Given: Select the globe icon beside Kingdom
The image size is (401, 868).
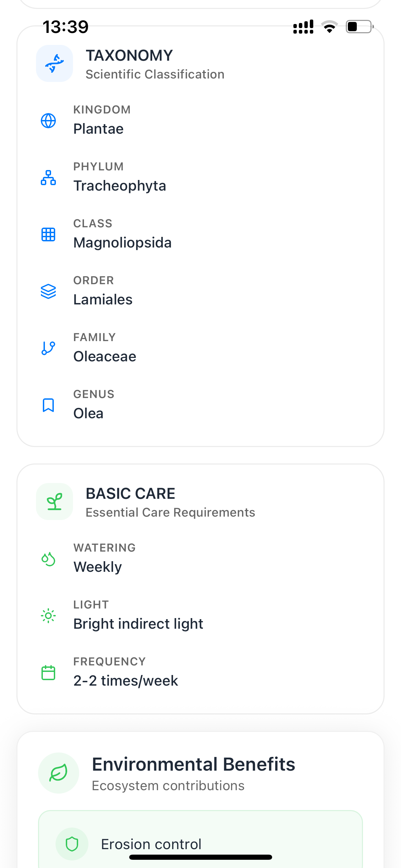Looking at the screenshot, I should 48,121.
